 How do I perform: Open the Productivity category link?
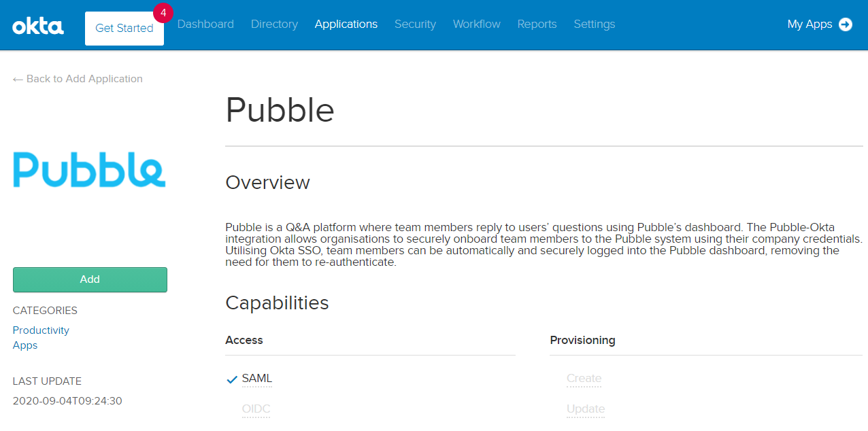[x=41, y=330]
